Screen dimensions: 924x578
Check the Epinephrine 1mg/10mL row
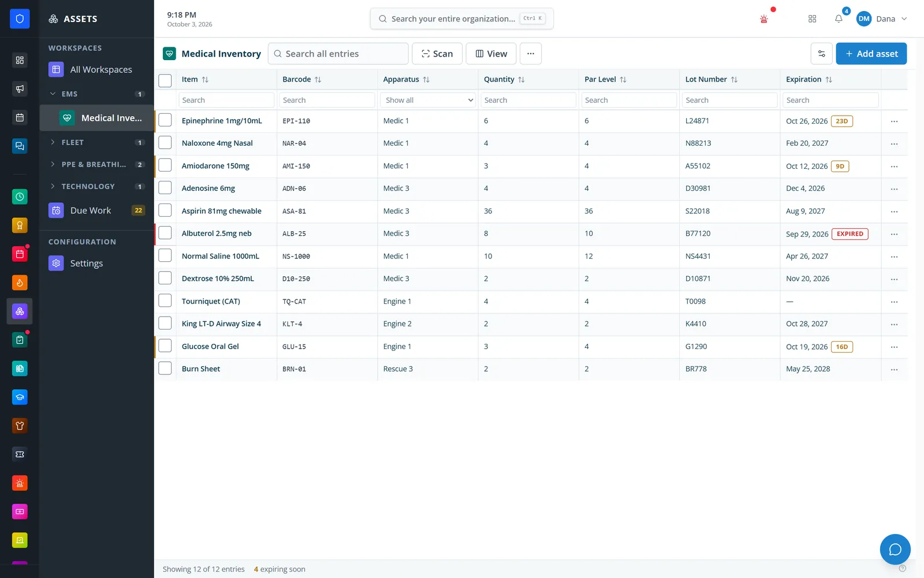click(x=165, y=120)
